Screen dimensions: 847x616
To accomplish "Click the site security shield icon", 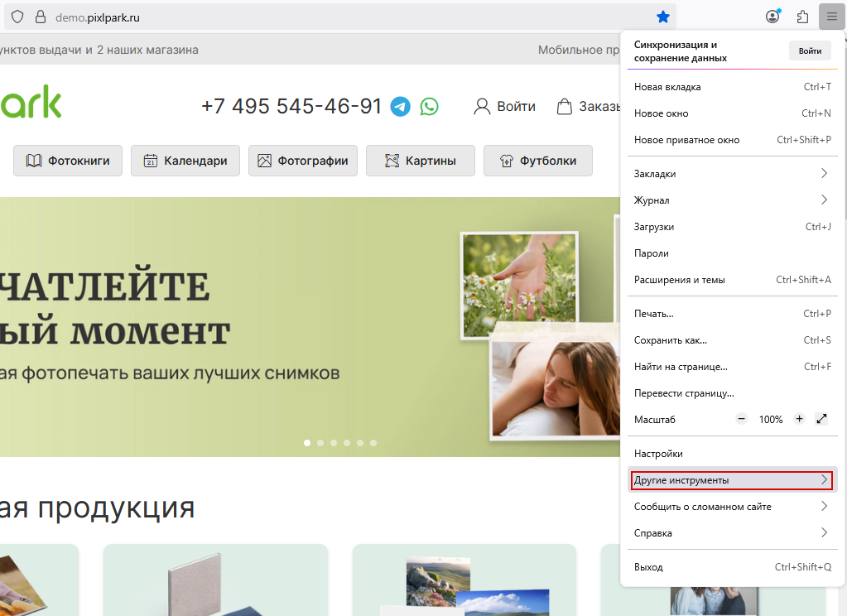I will [17, 17].
